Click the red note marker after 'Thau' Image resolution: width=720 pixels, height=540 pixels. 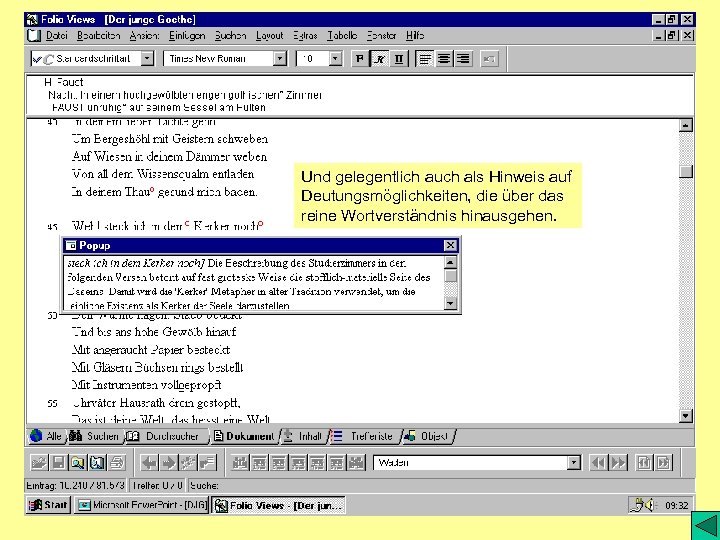point(152,189)
